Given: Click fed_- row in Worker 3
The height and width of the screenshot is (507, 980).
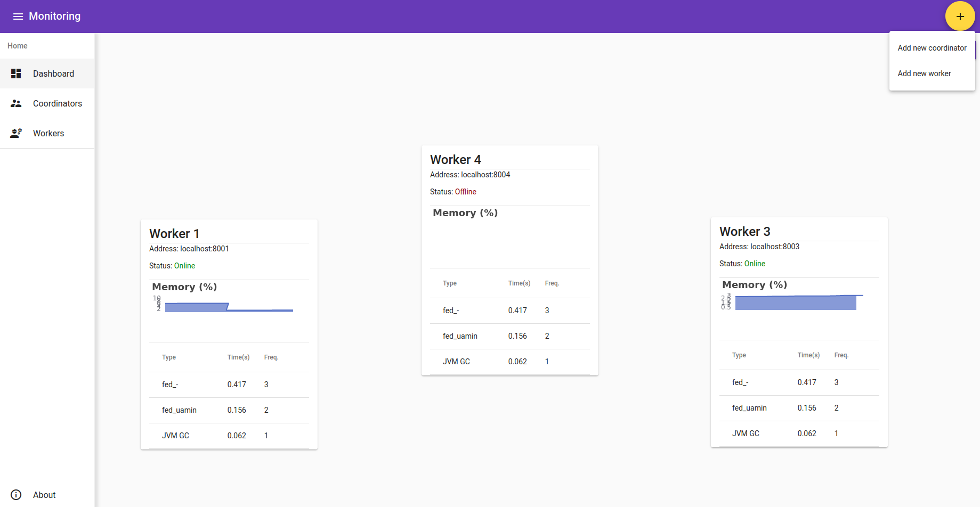Looking at the screenshot, I should [x=799, y=382].
